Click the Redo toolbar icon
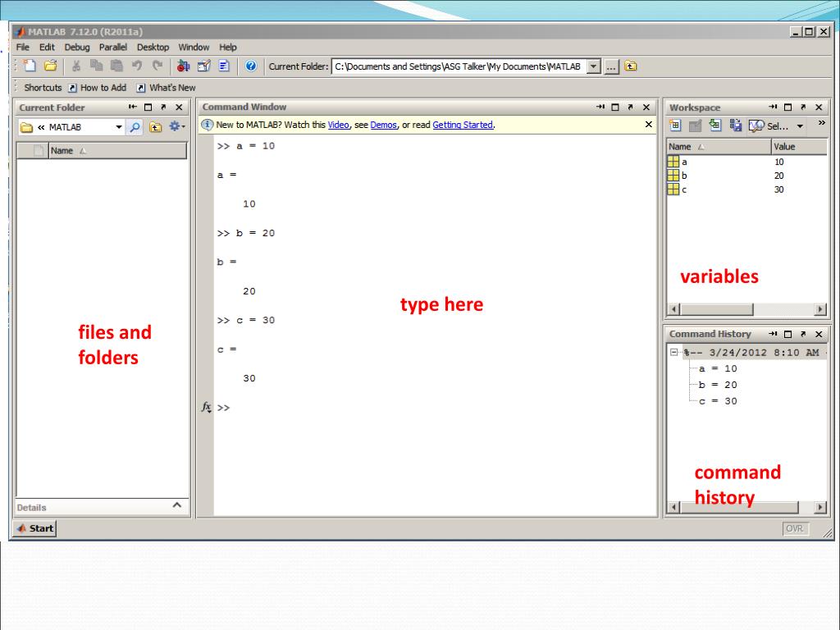840x630 pixels. tap(157, 66)
